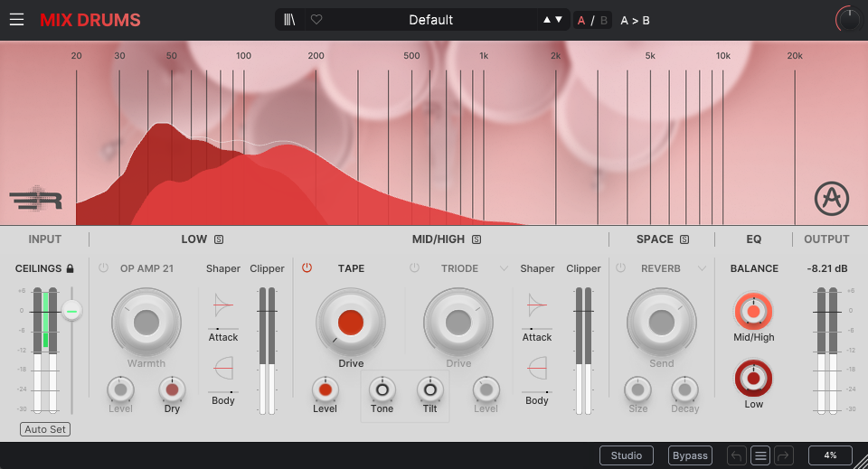This screenshot has width=868, height=469.
Task: Open the history list icon
Action: pyautogui.click(x=760, y=455)
